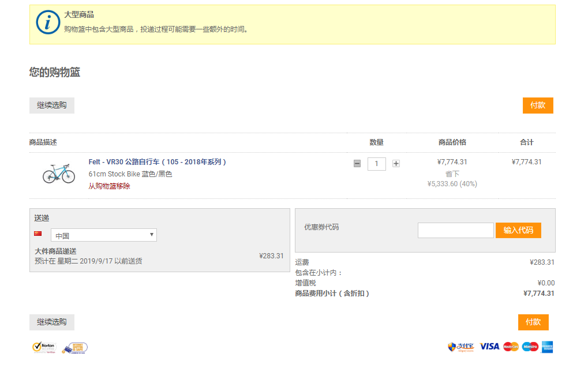Click the 预计在 星期二 2019/9/17 delivery estimate
Screen dimensions: 588x365
[88, 261]
